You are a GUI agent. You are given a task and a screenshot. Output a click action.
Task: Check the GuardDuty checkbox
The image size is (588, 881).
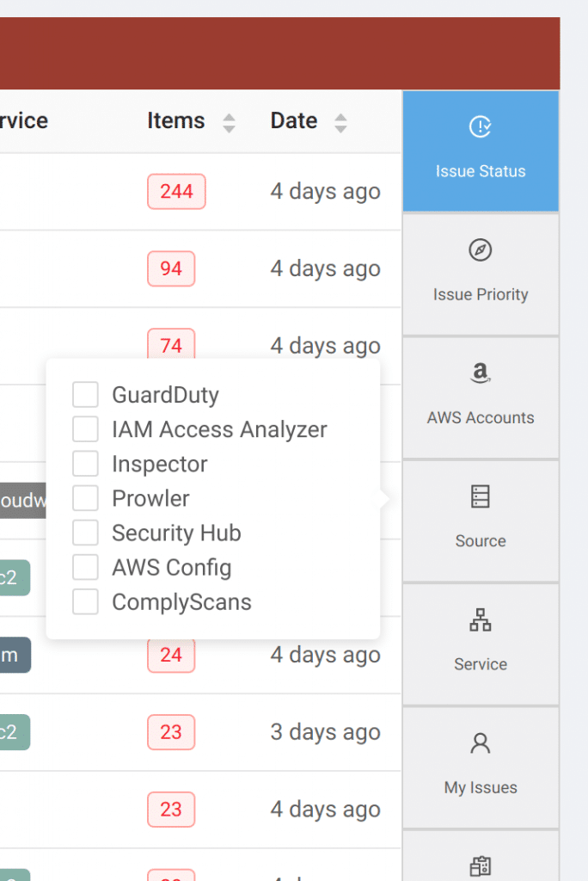pyautogui.click(x=85, y=394)
